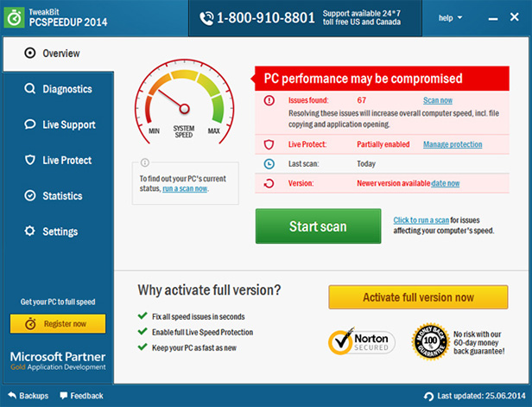
Task: Click the blue clock icon beside Last scan
Action: 269,164
